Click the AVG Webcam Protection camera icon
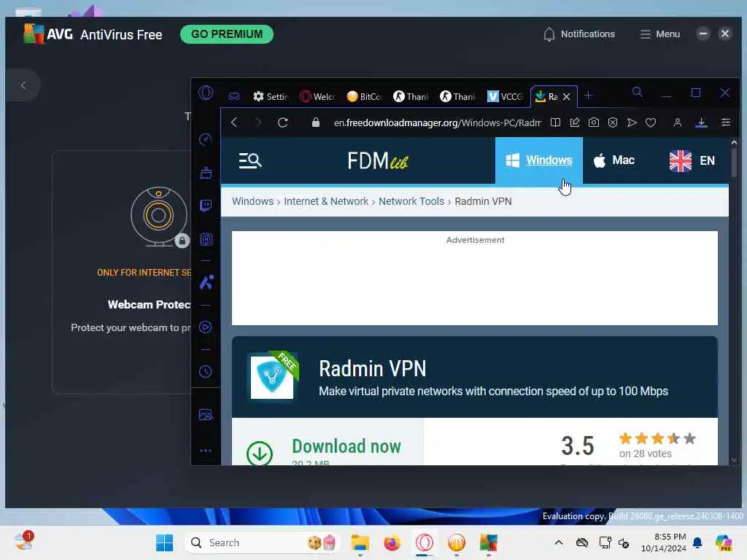The height and width of the screenshot is (560, 747). tap(159, 217)
